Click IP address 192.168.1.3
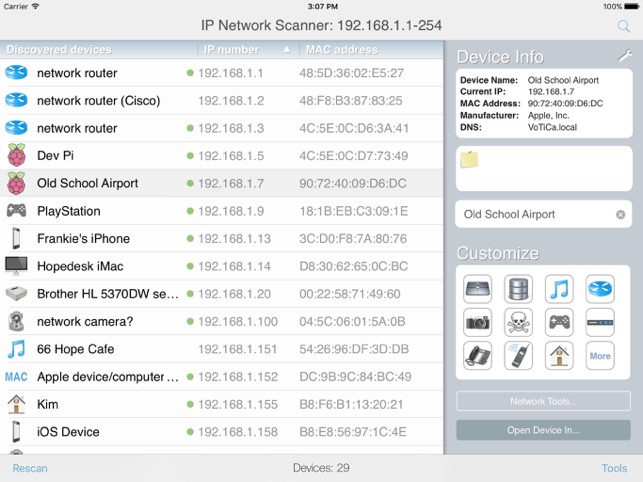 (x=231, y=128)
